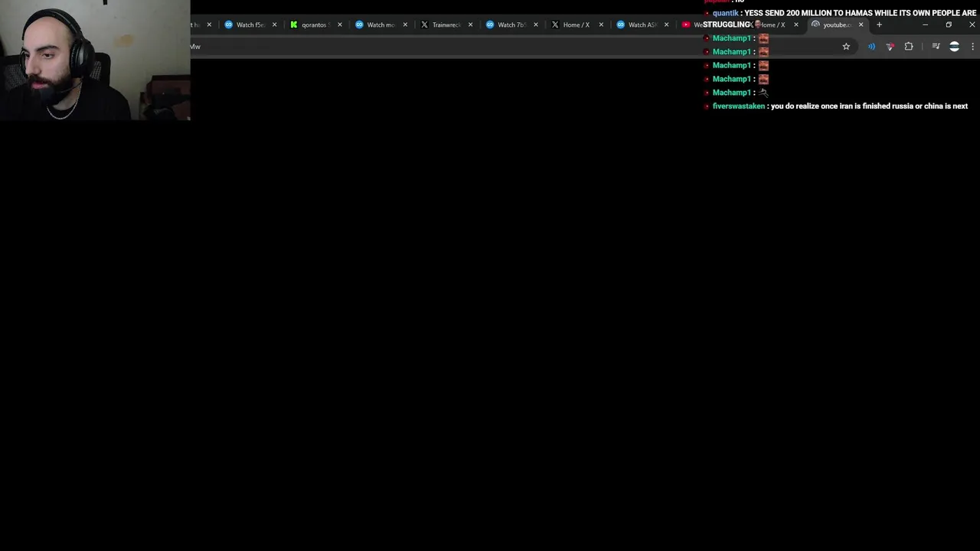Close the youtube.c tab
The width and height of the screenshot is (980, 551).
861,24
